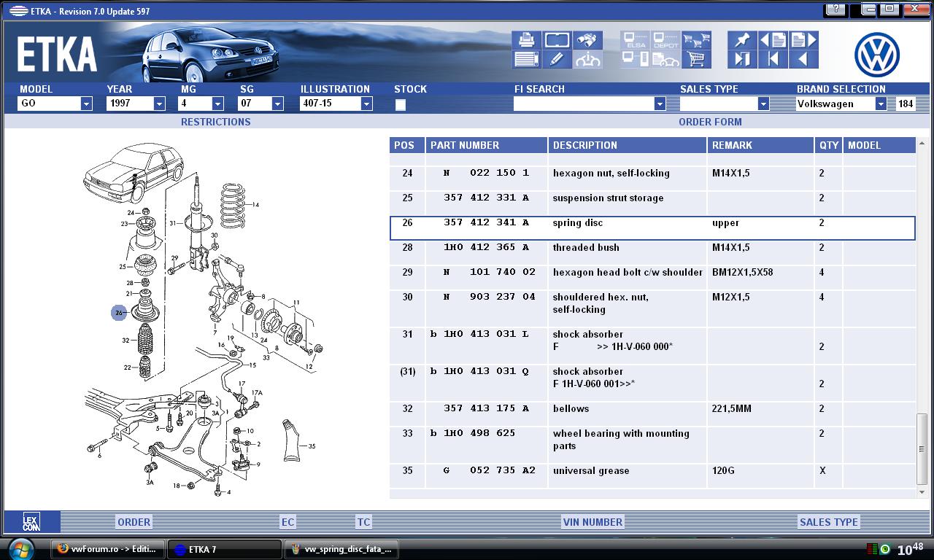Image resolution: width=934 pixels, height=560 pixels.
Task: Click the list view icon
Action: [x=526, y=59]
